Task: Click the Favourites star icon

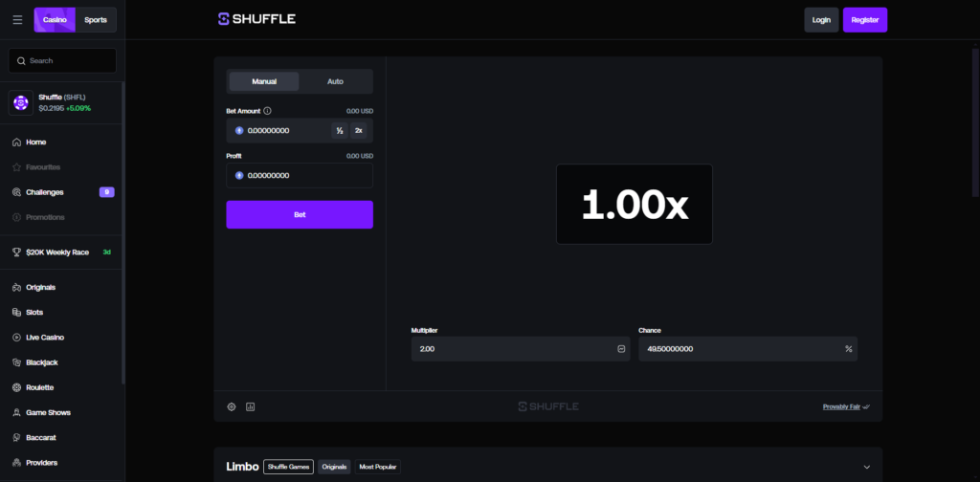Action: pyautogui.click(x=17, y=167)
